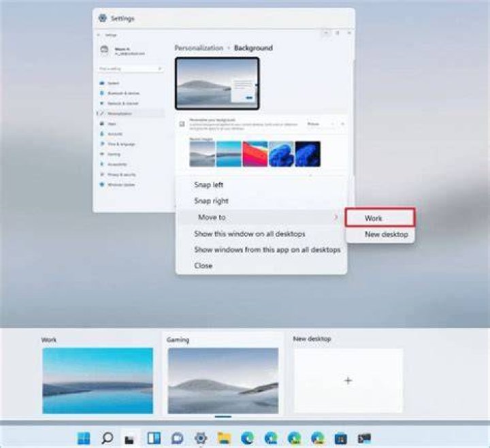490x448 pixels.
Task: Open File Explorer from the taskbar
Action: pos(224,438)
